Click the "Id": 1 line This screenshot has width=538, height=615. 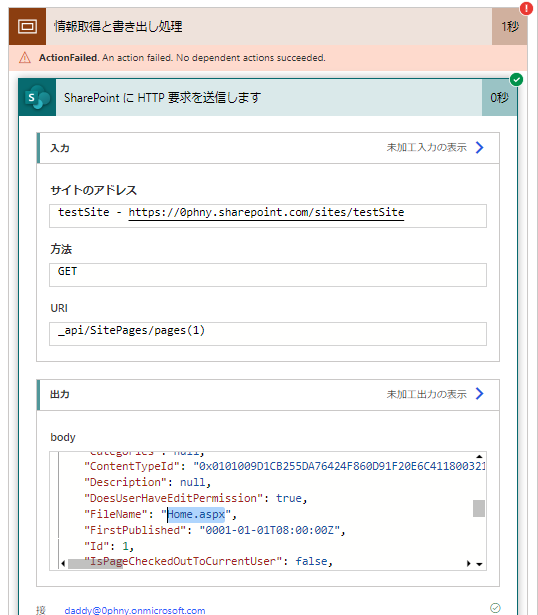coord(109,546)
